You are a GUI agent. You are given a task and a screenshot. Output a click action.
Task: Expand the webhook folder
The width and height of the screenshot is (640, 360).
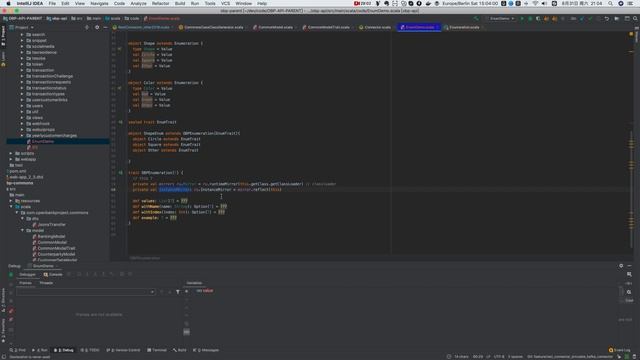22,123
